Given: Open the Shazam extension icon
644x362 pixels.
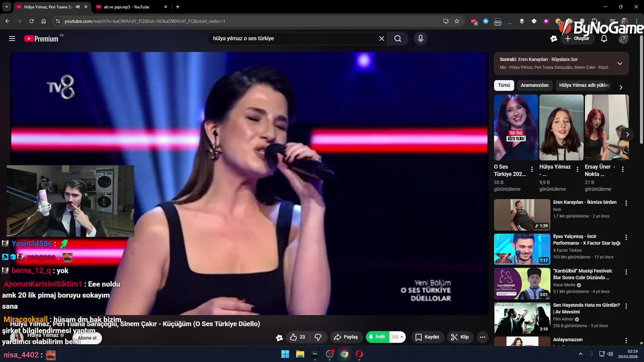Looking at the screenshot, I should coord(486,21).
